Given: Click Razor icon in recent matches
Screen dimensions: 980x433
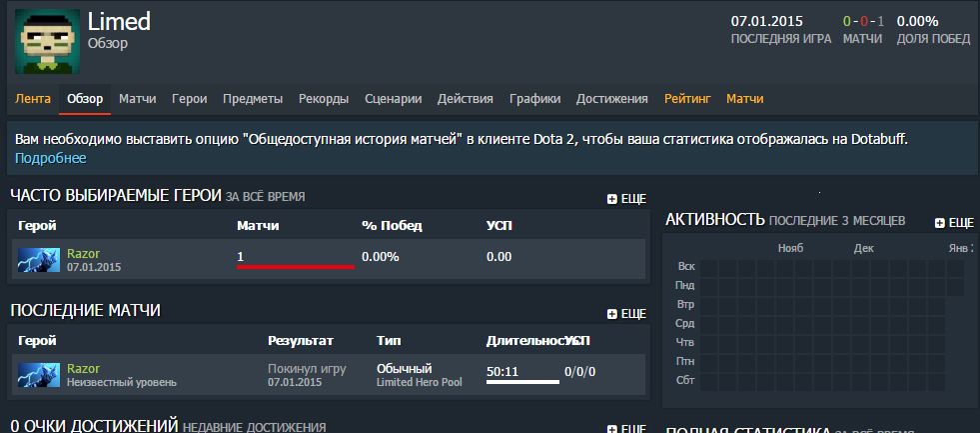Looking at the screenshot, I should [x=39, y=375].
